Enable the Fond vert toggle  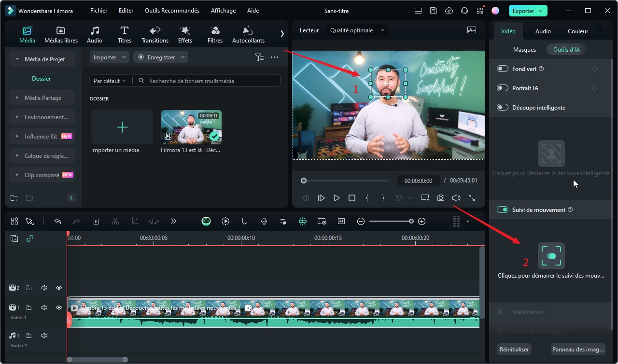(503, 69)
